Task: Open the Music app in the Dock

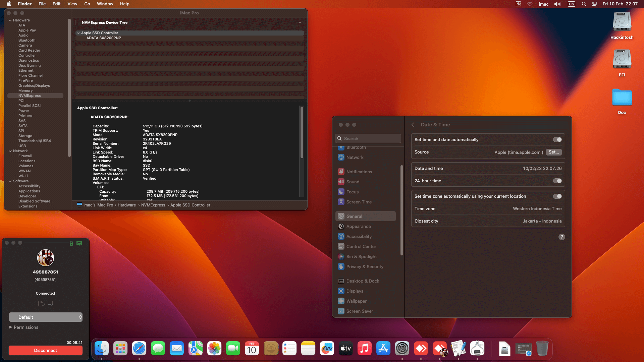Action: pyautogui.click(x=365, y=349)
